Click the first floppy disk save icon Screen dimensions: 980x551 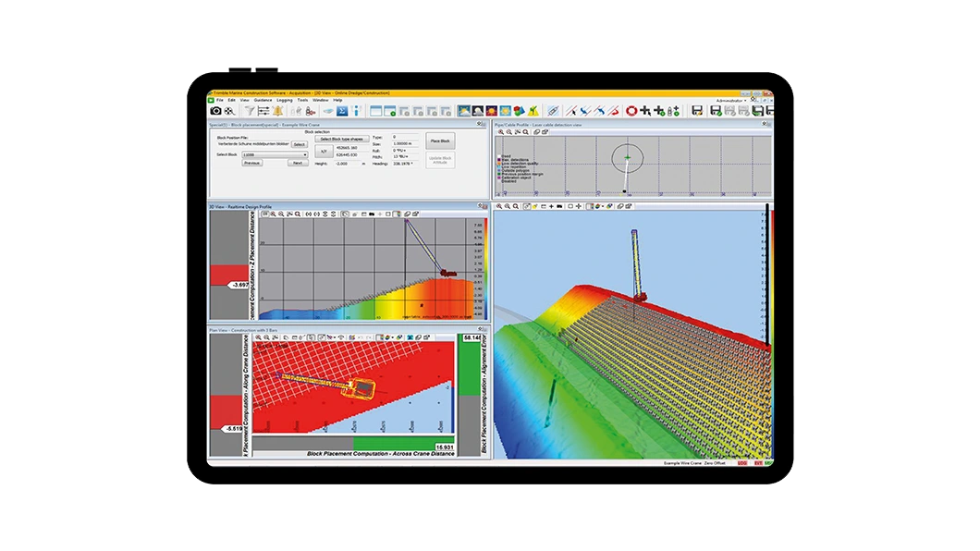coord(697,111)
